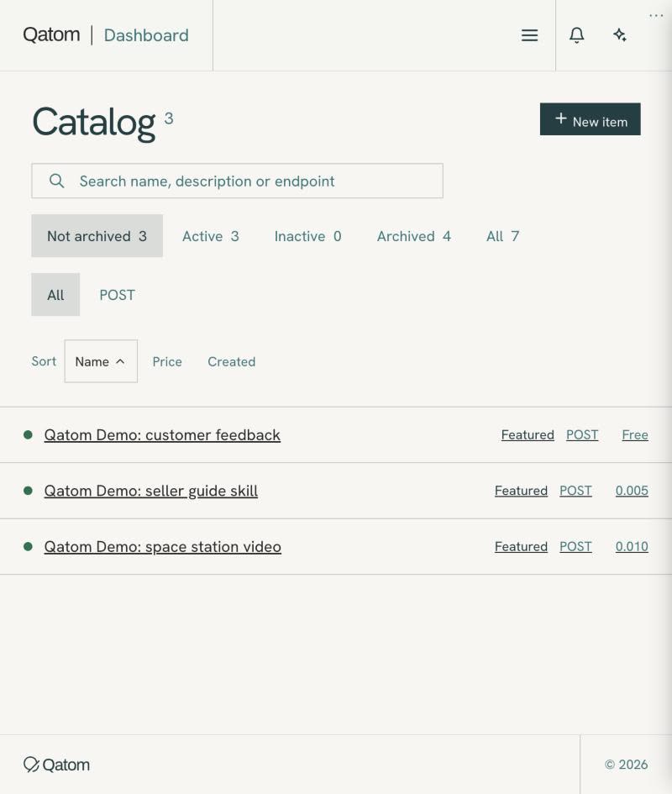Click the Catalog page heading
Viewport: 672px width, 794px height.
tap(94, 123)
